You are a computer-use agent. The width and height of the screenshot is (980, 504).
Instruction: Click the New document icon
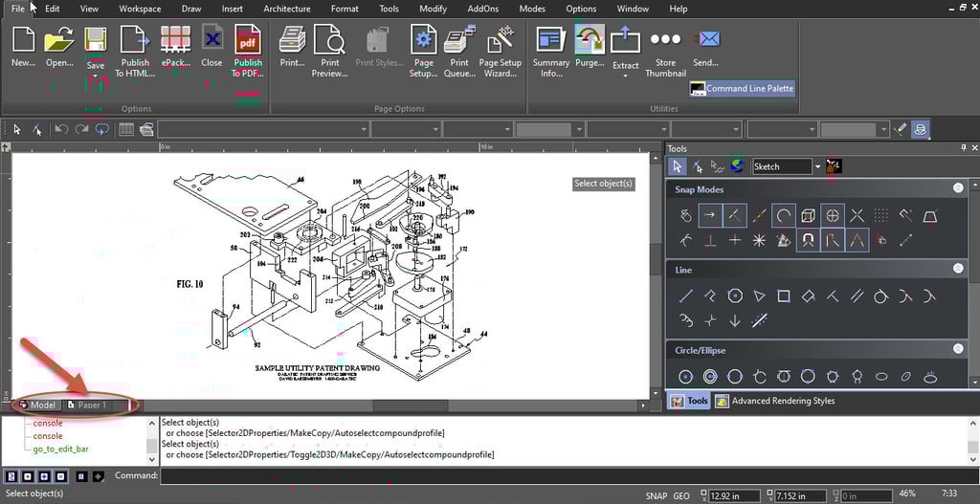point(23,40)
